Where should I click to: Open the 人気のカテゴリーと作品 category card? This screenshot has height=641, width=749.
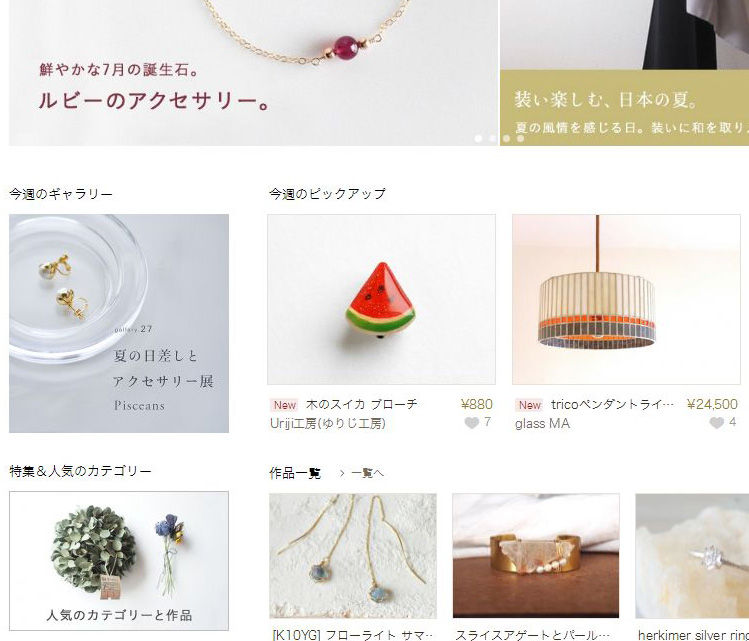tap(119, 561)
